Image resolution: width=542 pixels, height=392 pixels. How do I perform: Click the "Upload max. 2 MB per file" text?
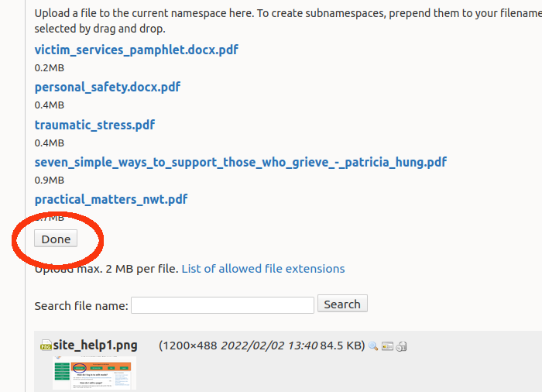pyautogui.click(x=107, y=269)
